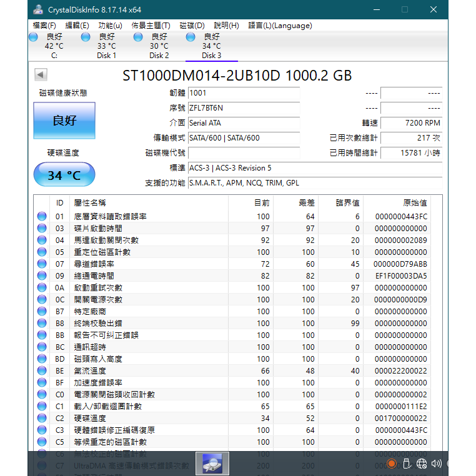Click status orb for attribute B8 終端校驗出錯
476x476 pixels.
tap(42, 323)
